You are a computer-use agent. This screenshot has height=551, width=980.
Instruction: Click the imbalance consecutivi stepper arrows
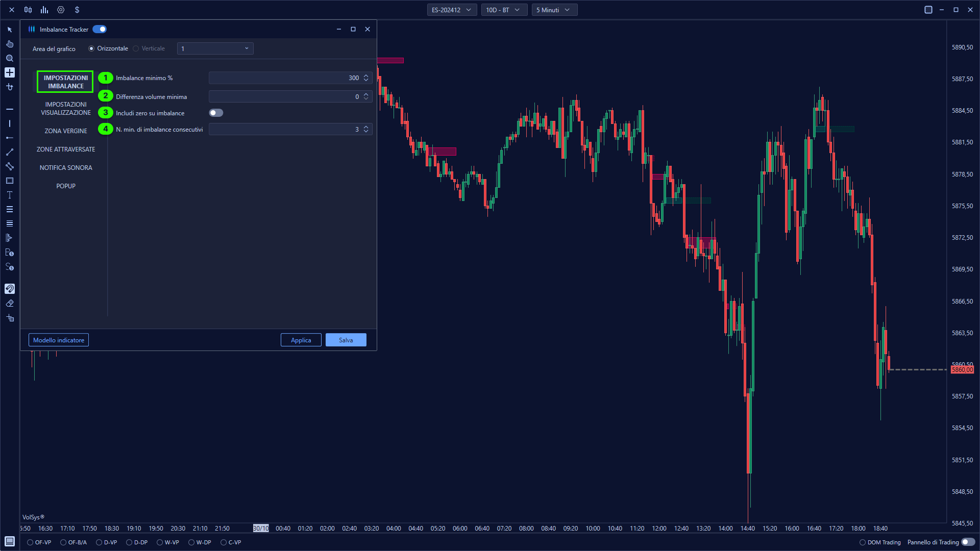(366, 129)
